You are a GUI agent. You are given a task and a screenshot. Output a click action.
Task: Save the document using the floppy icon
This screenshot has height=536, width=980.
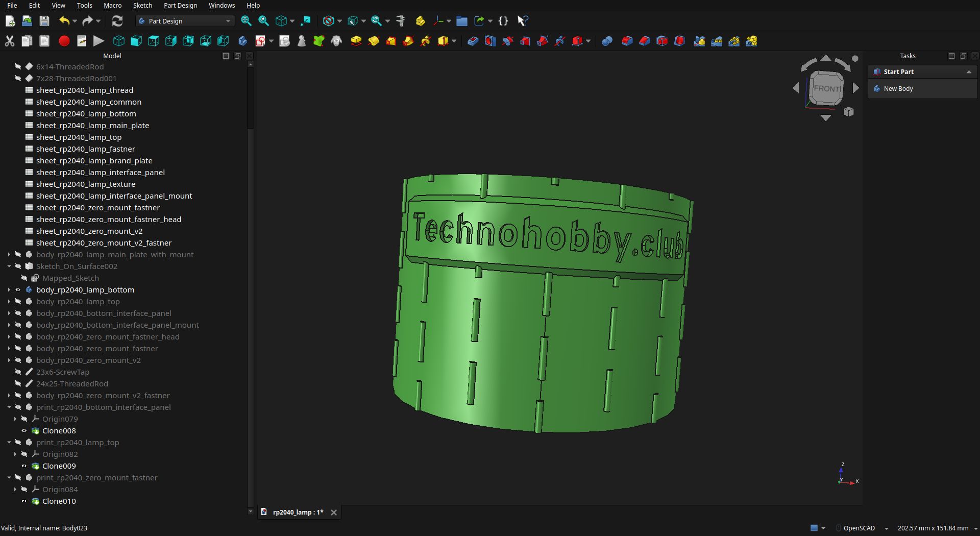(x=44, y=21)
